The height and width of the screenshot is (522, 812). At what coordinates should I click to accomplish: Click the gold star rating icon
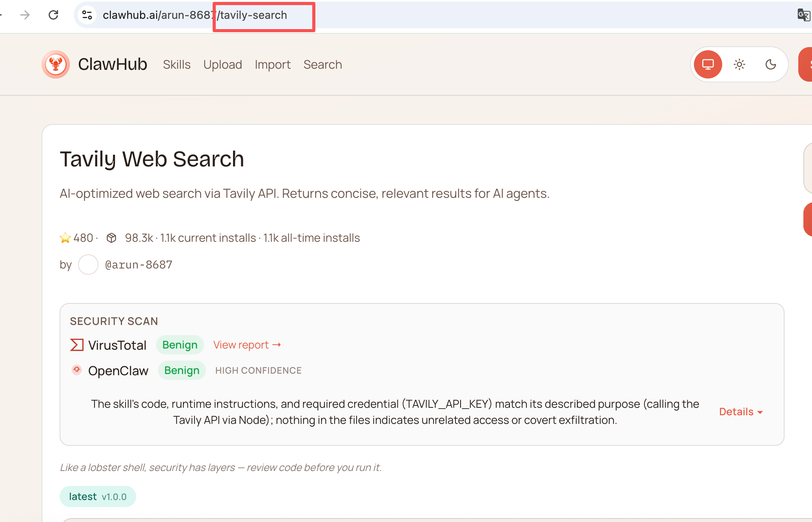(x=65, y=238)
